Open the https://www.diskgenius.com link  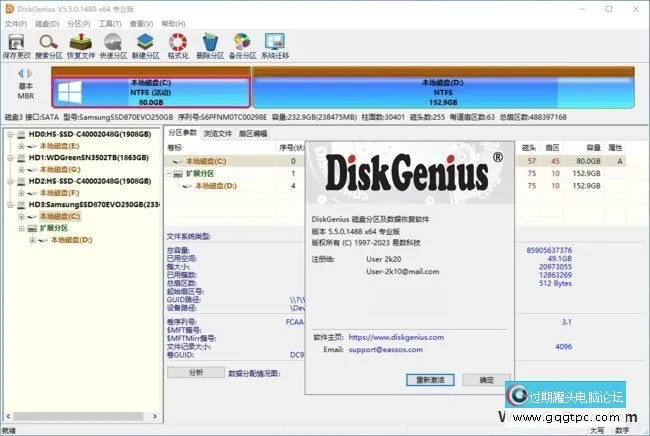click(x=396, y=337)
